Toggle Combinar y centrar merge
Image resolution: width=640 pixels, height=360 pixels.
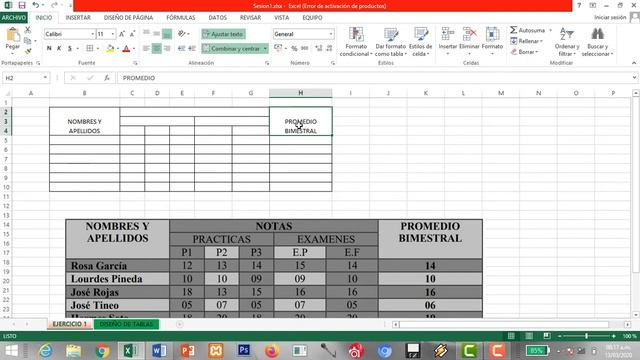(231, 49)
